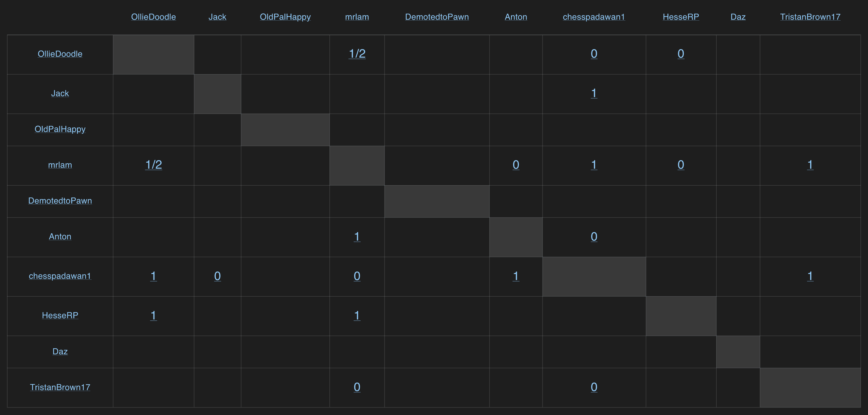Open chesspadawan1 vs TristanBrown17 1 result
Image resolution: width=868 pixels, height=415 pixels.
pos(810,276)
